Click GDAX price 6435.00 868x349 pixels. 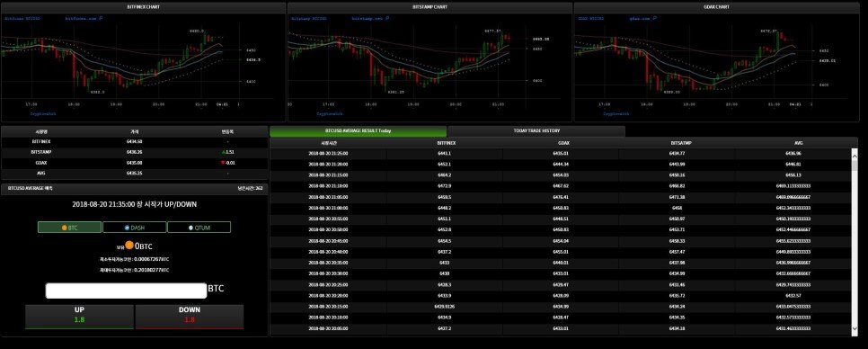[135, 162]
